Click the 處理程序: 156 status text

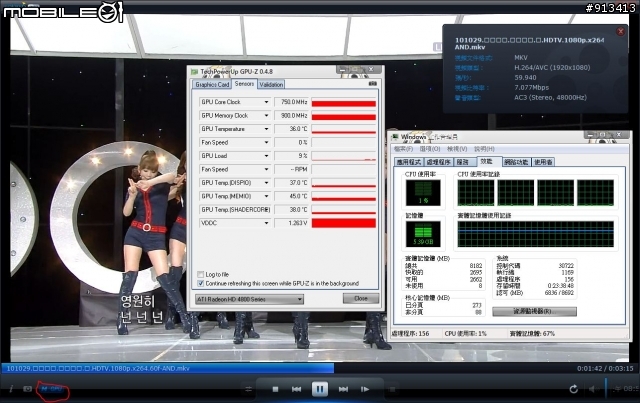(x=410, y=334)
